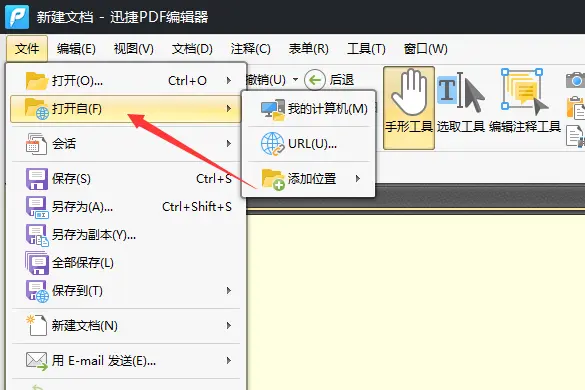Viewport: 585px width, 390px height.
Task: Click the 全部保存(L) icon
Action: point(37,263)
